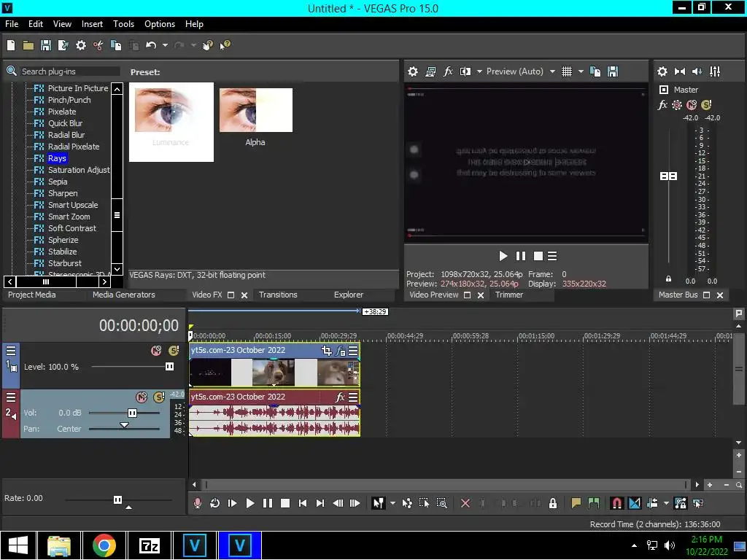
Task: Toggle Enable Snapping magnet icon
Action: pos(616,503)
